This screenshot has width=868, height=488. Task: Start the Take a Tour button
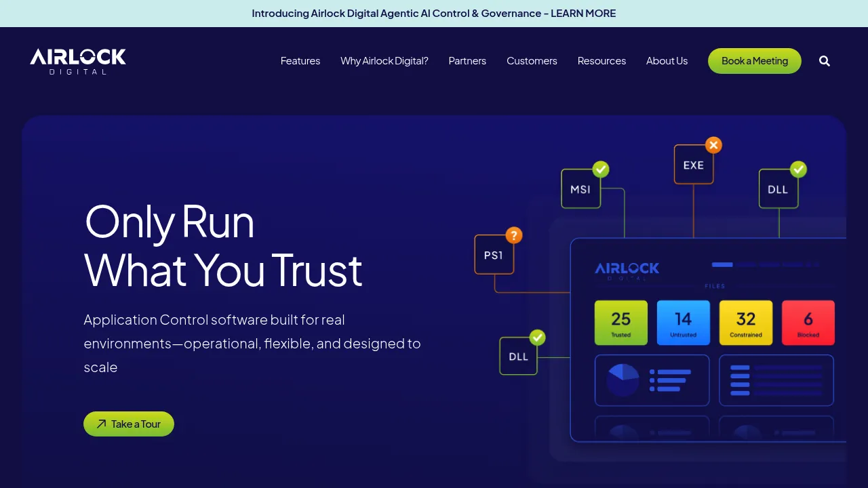point(129,424)
